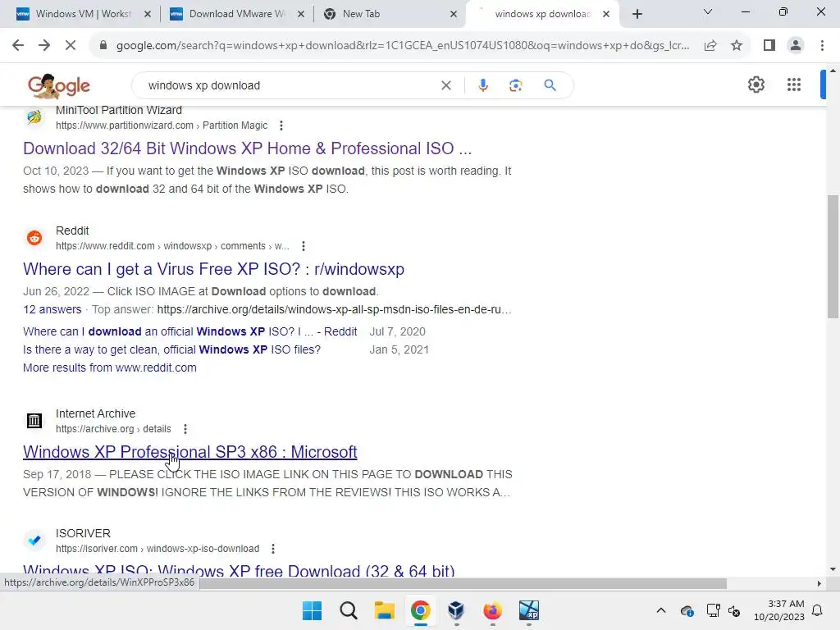Open the Chrome three-dot menu
The height and width of the screenshot is (630, 840).
(822, 46)
